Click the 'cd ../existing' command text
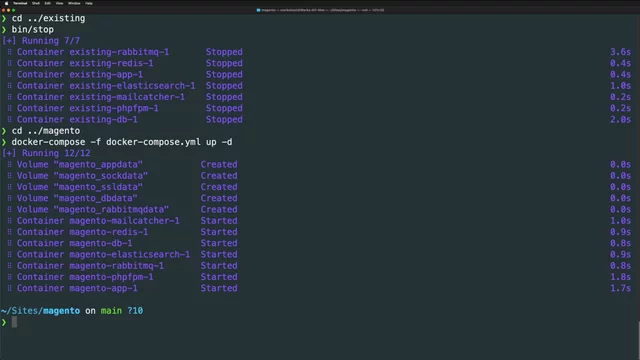 [x=48, y=18]
